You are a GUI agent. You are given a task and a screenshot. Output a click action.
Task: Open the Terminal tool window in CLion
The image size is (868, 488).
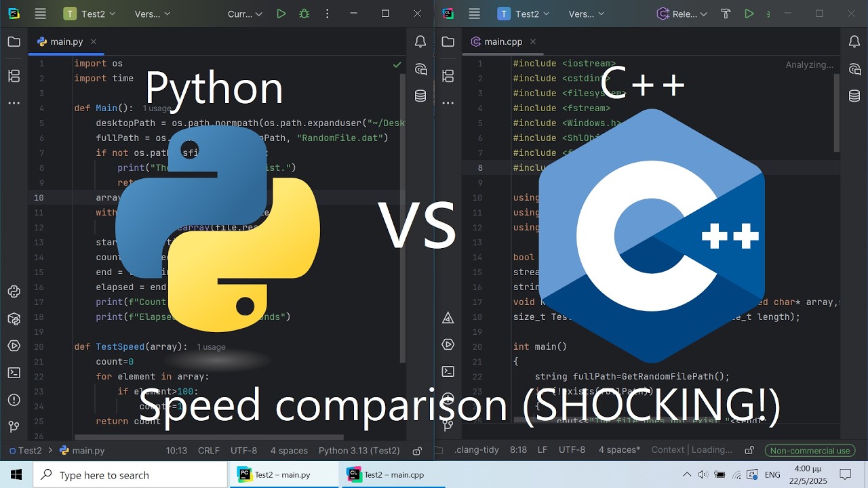click(x=448, y=371)
